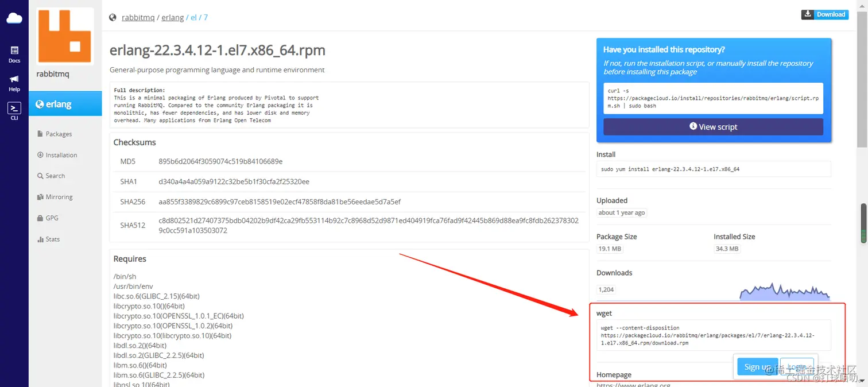Follow the rabbitmq breadcrumb link
Image resolution: width=868 pixels, height=387 pixels.
[138, 17]
